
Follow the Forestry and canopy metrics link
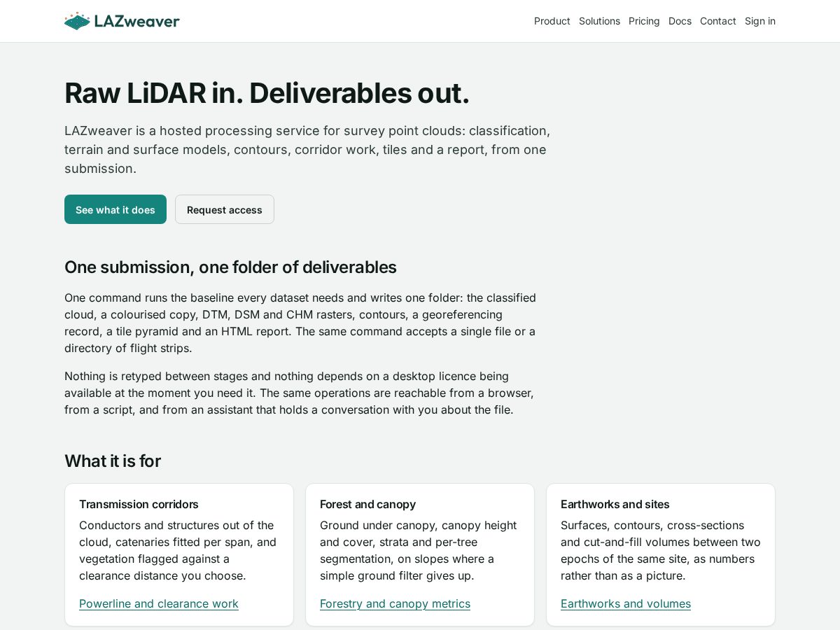[x=395, y=603]
